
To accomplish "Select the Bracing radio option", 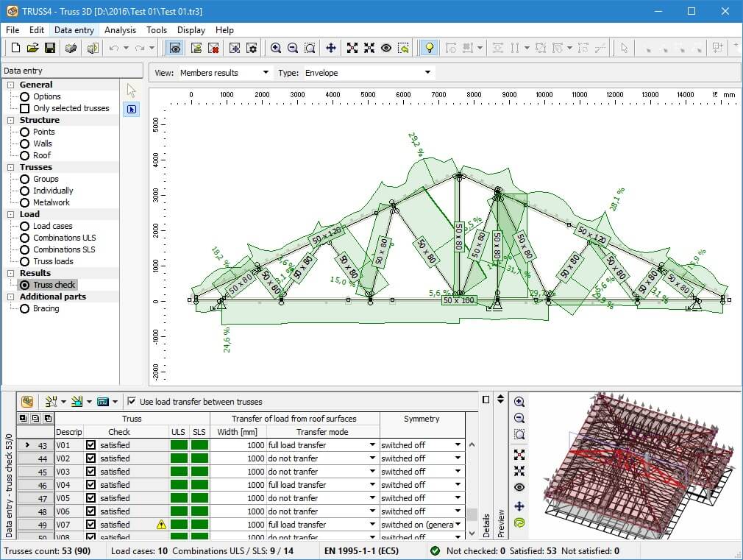I will click(25, 309).
